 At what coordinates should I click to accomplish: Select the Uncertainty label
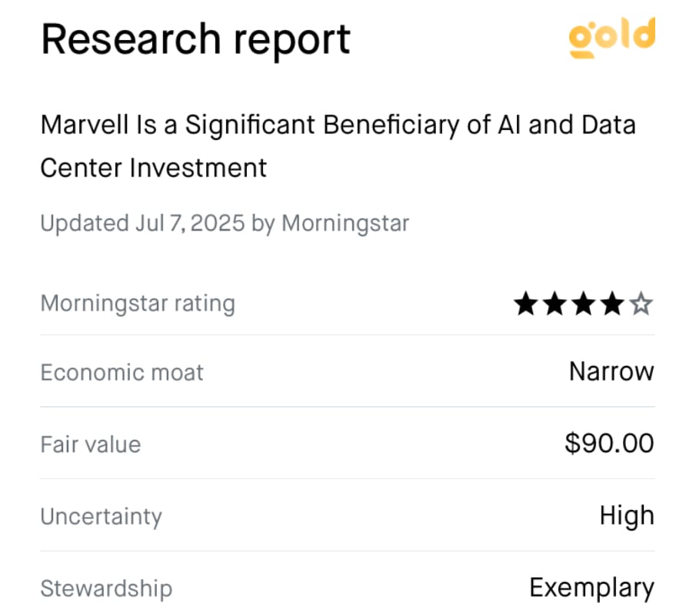pos(102,517)
